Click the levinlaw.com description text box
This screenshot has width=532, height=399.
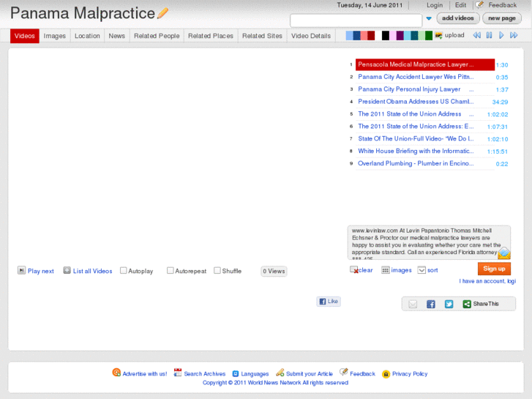click(429, 242)
